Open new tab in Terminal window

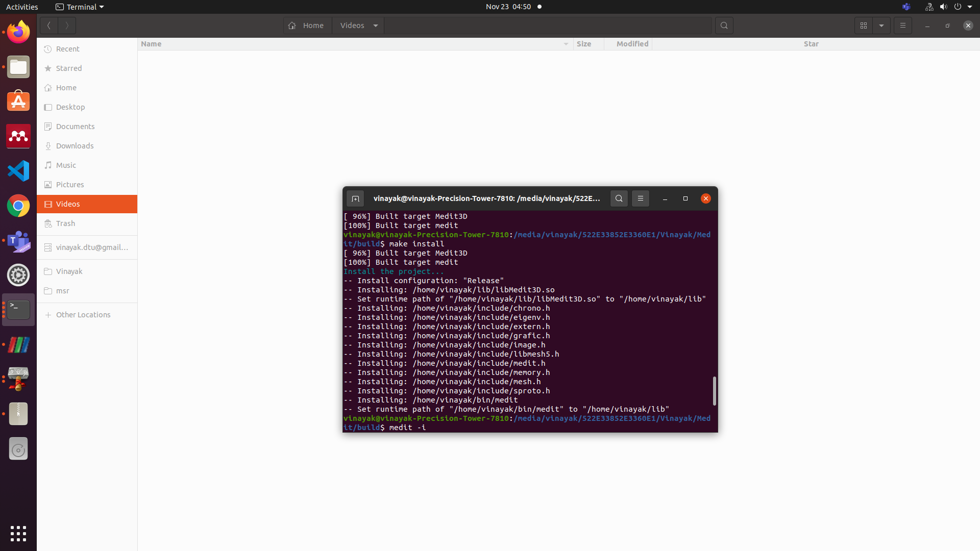(355, 198)
